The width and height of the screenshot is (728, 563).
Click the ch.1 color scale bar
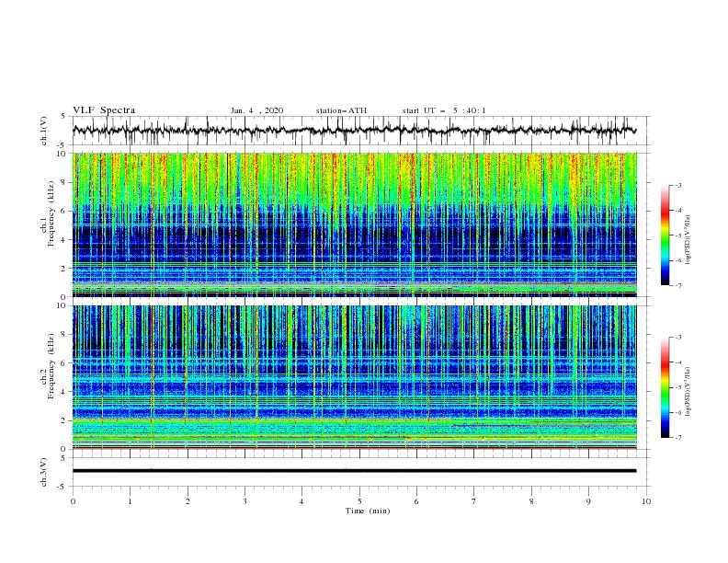click(x=665, y=236)
